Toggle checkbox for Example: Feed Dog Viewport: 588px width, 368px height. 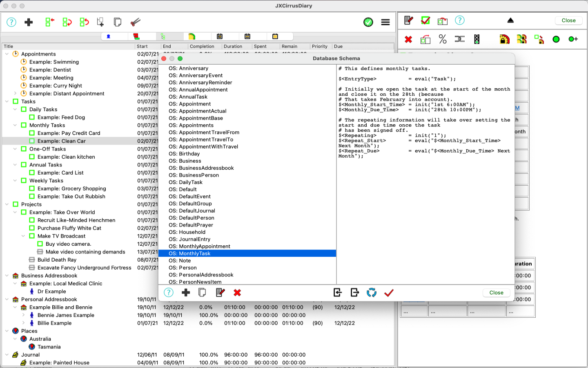pos(32,117)
